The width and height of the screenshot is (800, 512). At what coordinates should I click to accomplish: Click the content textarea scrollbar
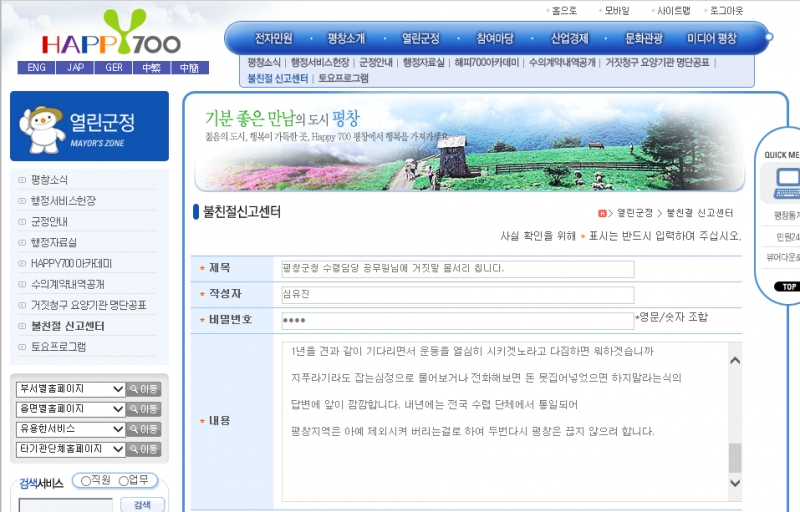(735, 420)
